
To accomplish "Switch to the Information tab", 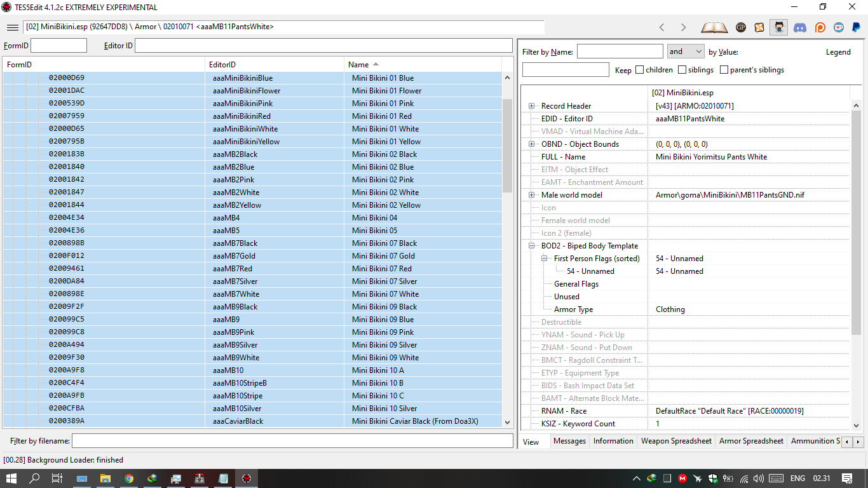I will click(613, 441).
